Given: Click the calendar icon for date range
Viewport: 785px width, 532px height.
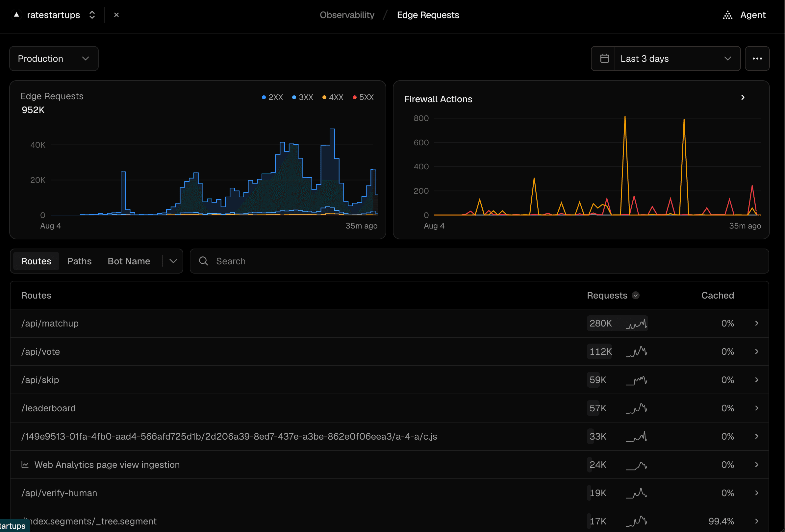Looking at the screenshot, I should pos(604,59).
